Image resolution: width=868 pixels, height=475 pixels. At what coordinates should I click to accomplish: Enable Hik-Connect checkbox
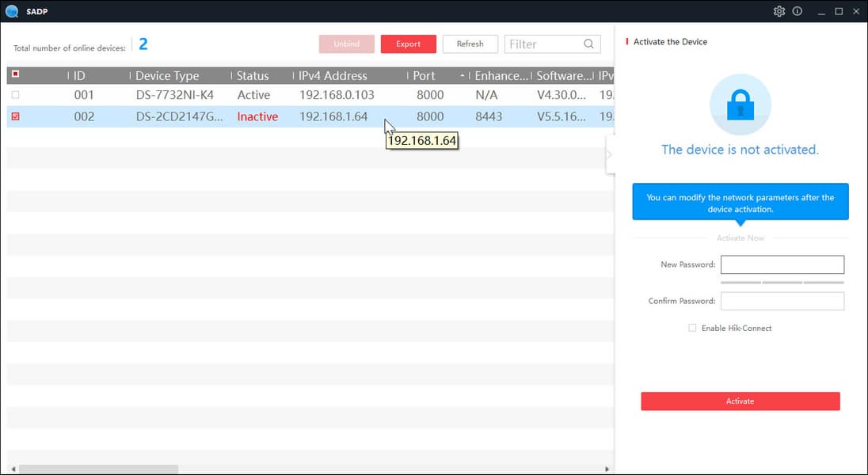692,328
